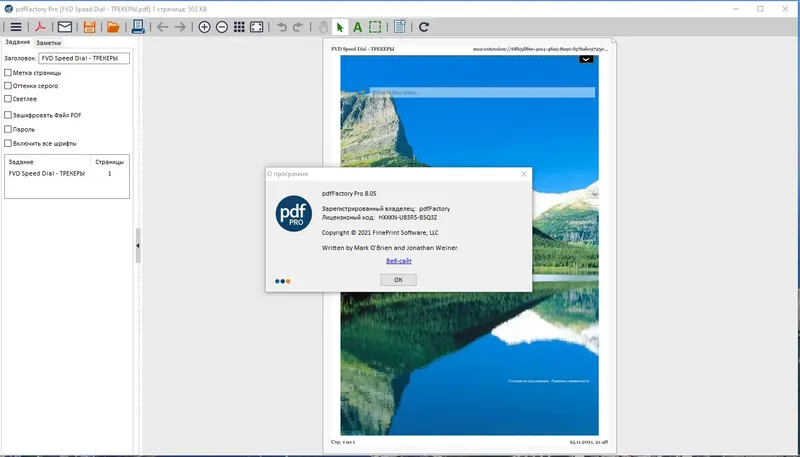Screen dimensions: 800x457
Task: Open the Веб-сайт link
Action: click(x=399, y=261)
